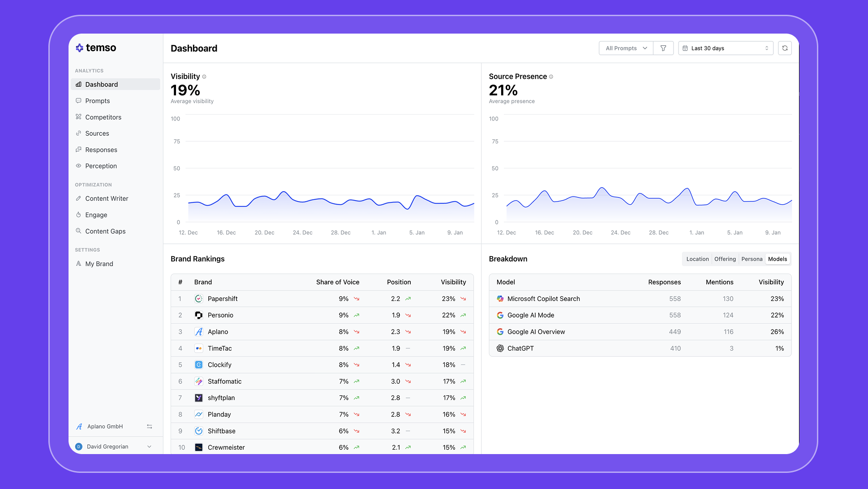Screen dimensions: 868x489
Task: Select the Offering breakdown tab
Action: click(725, 259)
